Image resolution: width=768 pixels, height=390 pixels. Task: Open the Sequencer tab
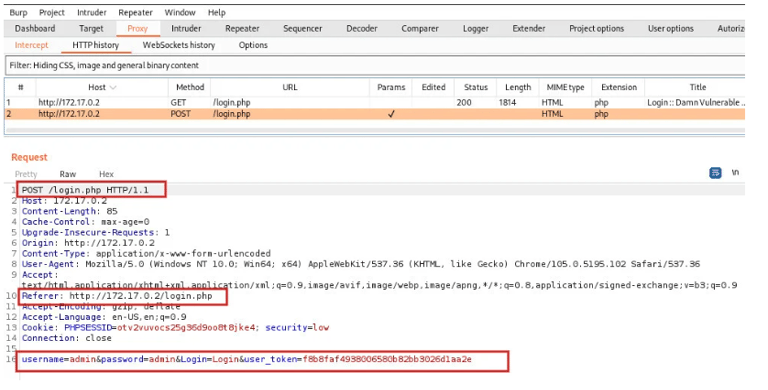pyautogui.click(x=303, y=28)
